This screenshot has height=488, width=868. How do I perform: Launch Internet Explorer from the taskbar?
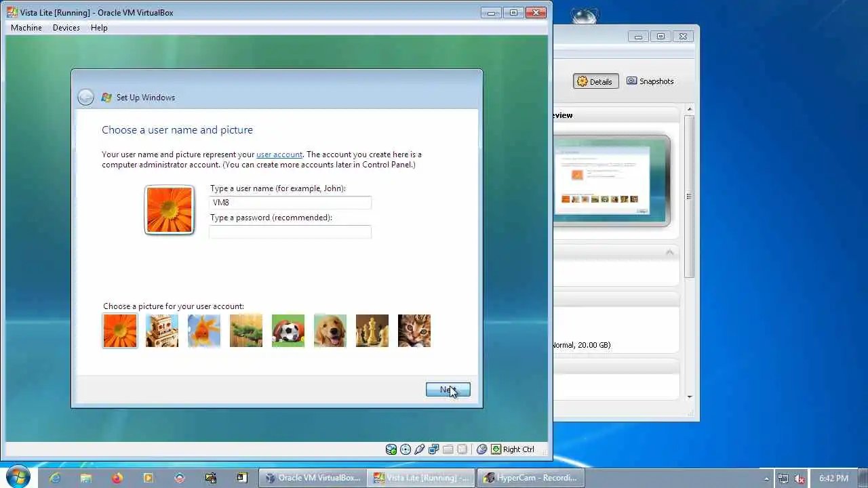pos(55,478)
